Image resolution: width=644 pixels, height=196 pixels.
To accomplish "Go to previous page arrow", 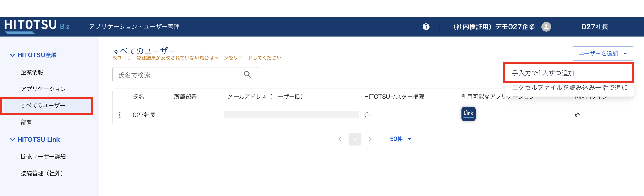I will click(340, 139).
